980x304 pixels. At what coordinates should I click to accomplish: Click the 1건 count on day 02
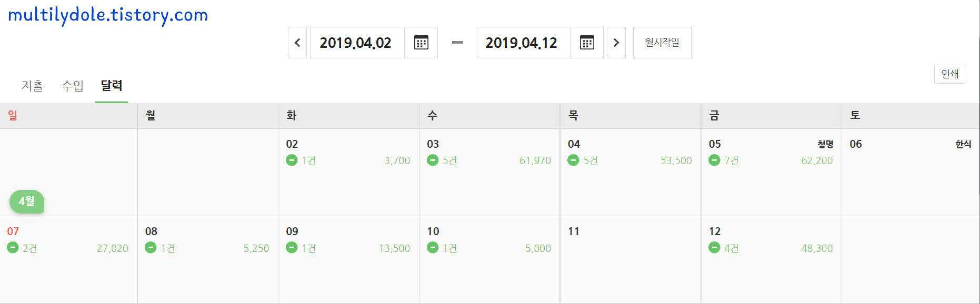tap(309, 161)
